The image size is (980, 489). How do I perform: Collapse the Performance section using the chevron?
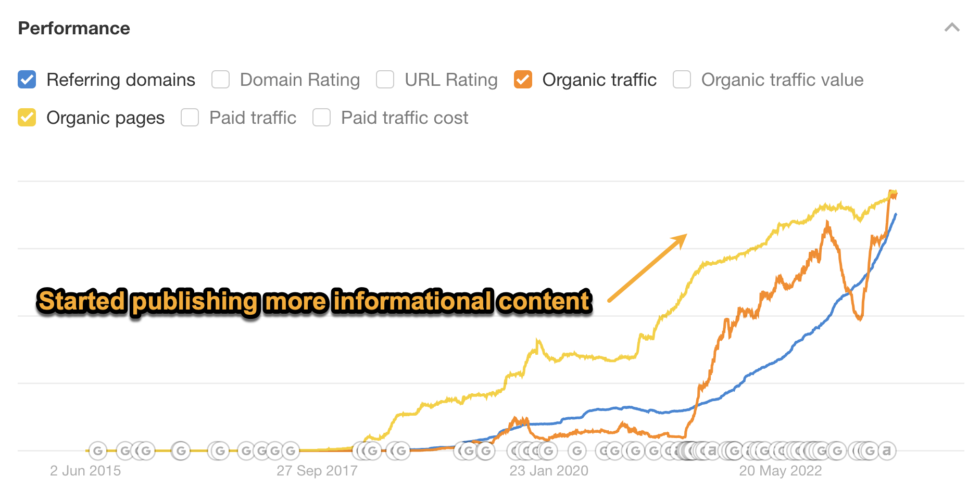click(951, 28)
